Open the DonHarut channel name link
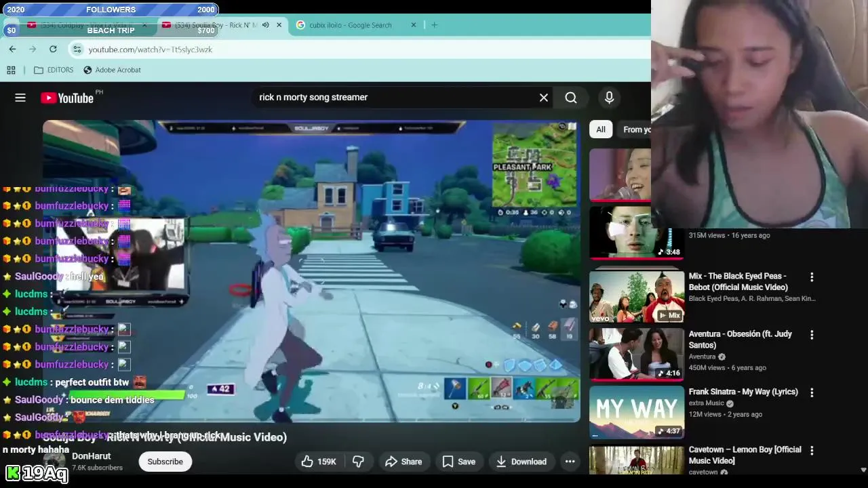Screen dimensions: 868x488 click(x=92, y=456)
